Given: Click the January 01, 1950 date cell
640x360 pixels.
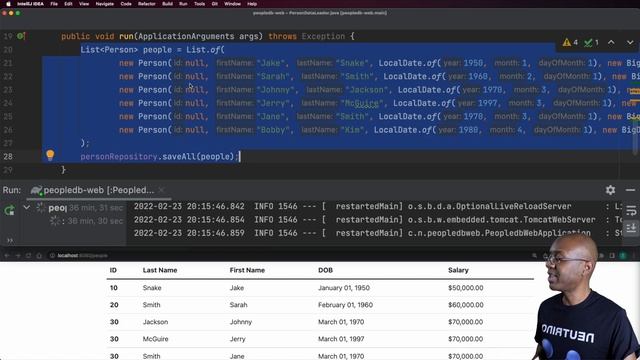Looking at the screenshot, I should [x=344, y=288].
